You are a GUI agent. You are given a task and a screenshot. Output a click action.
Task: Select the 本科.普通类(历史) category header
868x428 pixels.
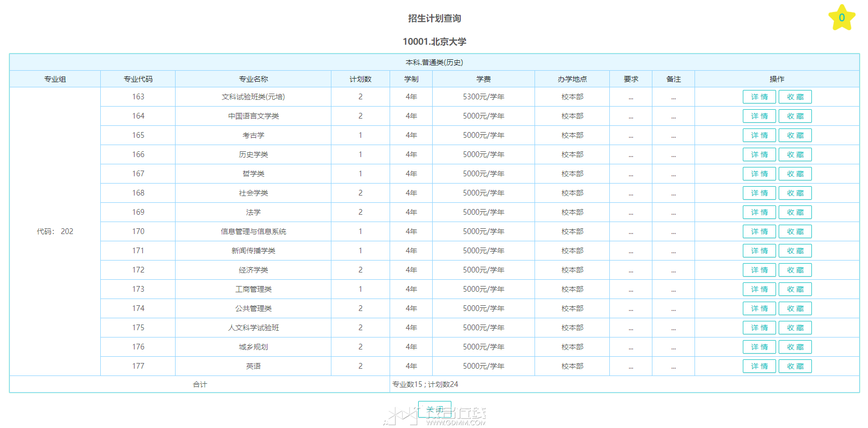pos(434,62)
